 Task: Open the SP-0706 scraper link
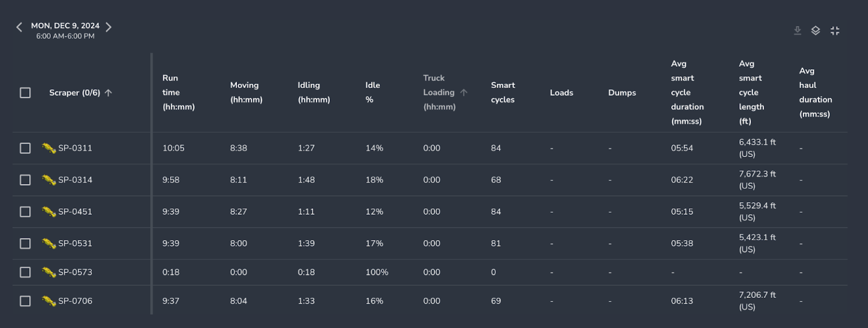point(75,301)
